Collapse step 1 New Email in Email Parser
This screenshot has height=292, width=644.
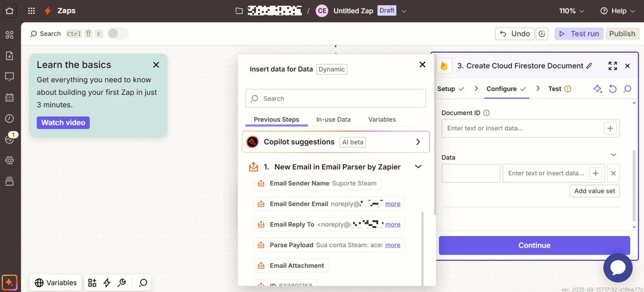click(418, 167)
